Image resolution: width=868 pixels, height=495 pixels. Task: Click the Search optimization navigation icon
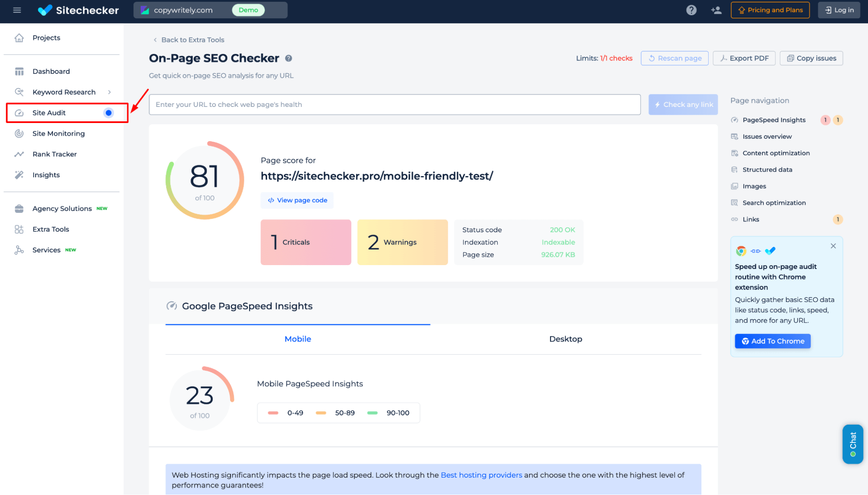coord(734,203)
